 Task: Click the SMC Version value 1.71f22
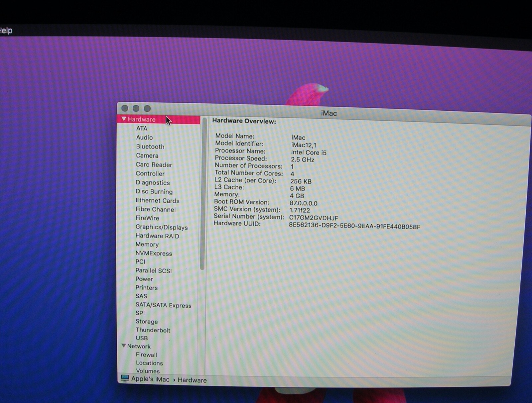(x=299, y=210)
